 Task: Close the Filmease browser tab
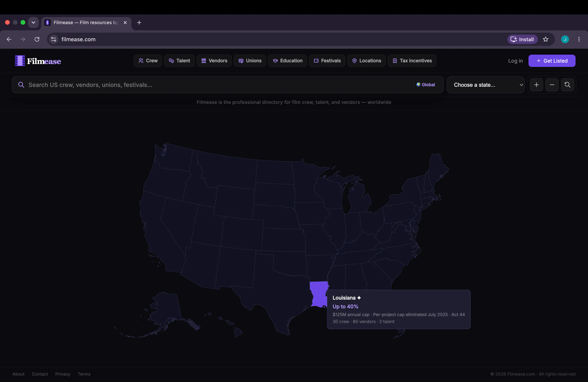point(125,23)
